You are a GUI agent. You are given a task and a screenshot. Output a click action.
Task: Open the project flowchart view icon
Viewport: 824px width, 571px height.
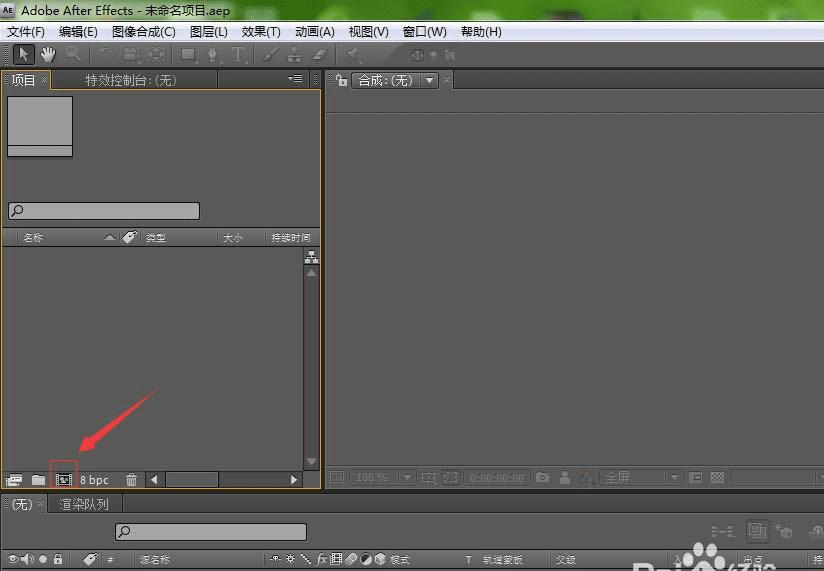[x=312, y=257]
